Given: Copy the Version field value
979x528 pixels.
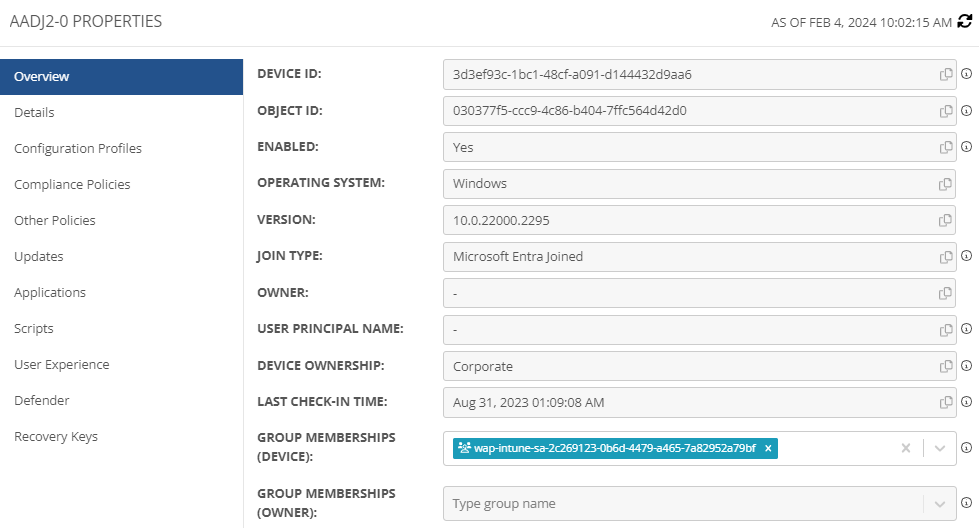Looking at the screenshot, I should pyautogui.click(x=945, y=220).
